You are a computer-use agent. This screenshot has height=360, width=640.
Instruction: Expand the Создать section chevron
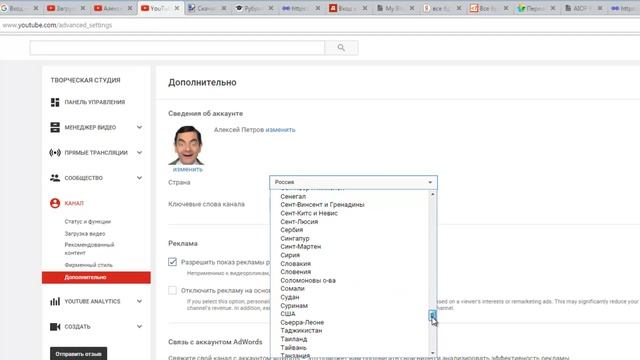click(x=139, y=327)
